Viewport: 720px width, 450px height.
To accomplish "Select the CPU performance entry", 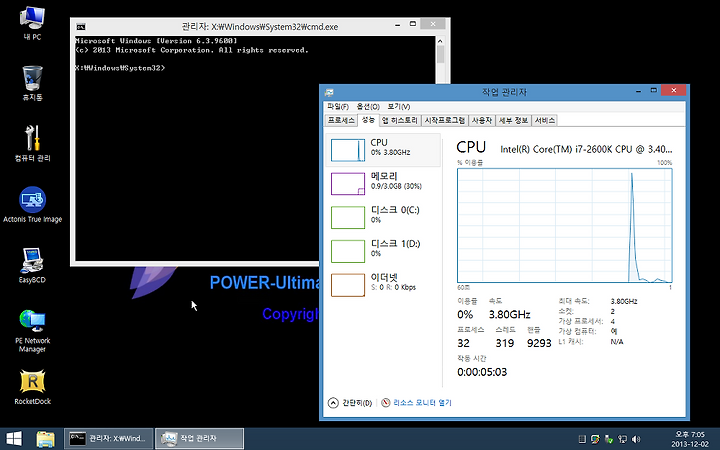I will [x=383, y=150].
